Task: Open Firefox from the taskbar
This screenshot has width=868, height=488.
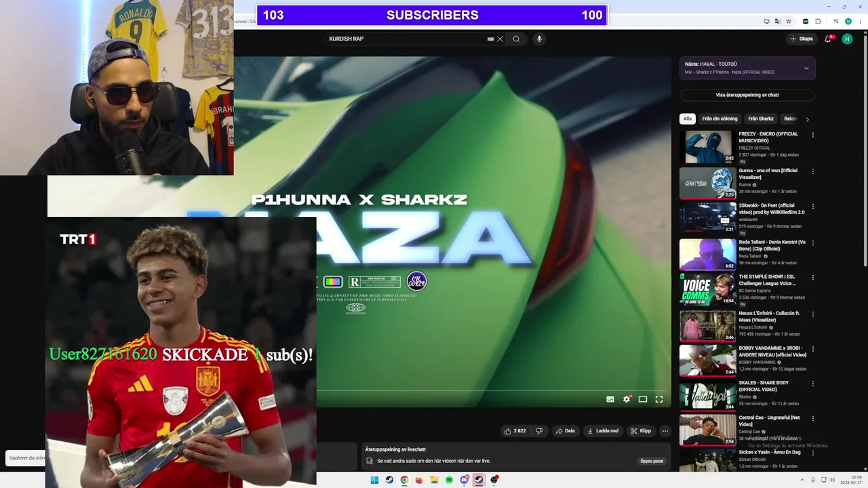Action: (x=419, y=480)
